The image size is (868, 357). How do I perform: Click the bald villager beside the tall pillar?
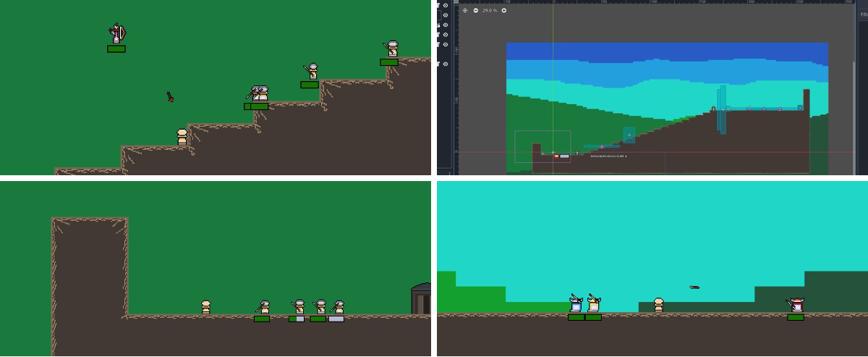click(206, 307)
